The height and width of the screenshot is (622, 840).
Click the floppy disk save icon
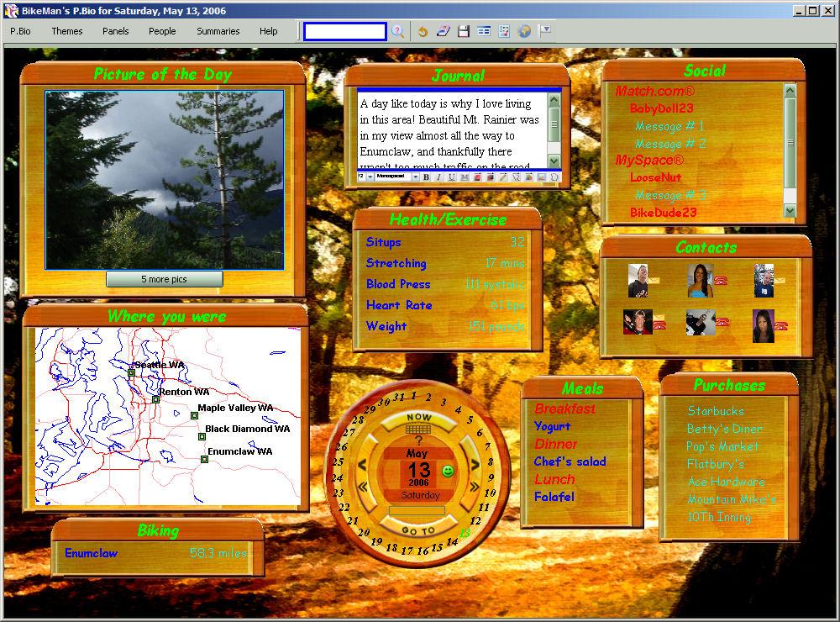464,31
